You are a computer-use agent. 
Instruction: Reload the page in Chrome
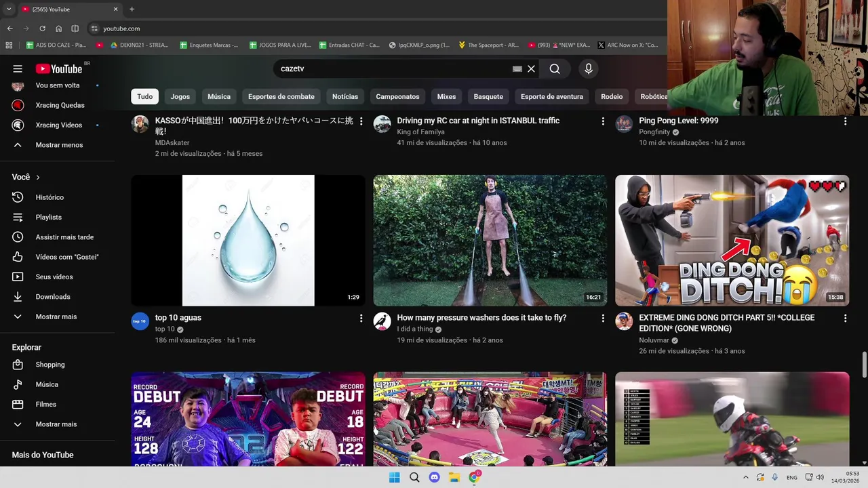point(42,28)
